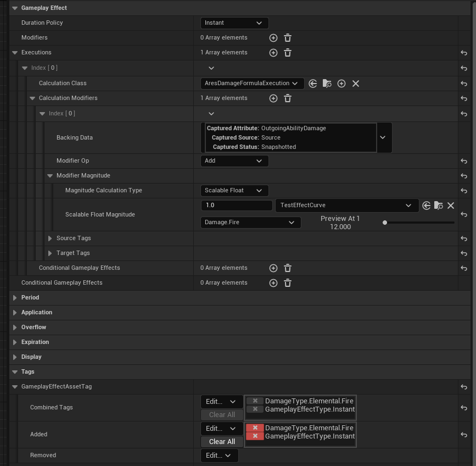The image size is (476, 466).
Task: Remove DamageType.Elemental.Fire from Added tags
Action: (255, 428)
